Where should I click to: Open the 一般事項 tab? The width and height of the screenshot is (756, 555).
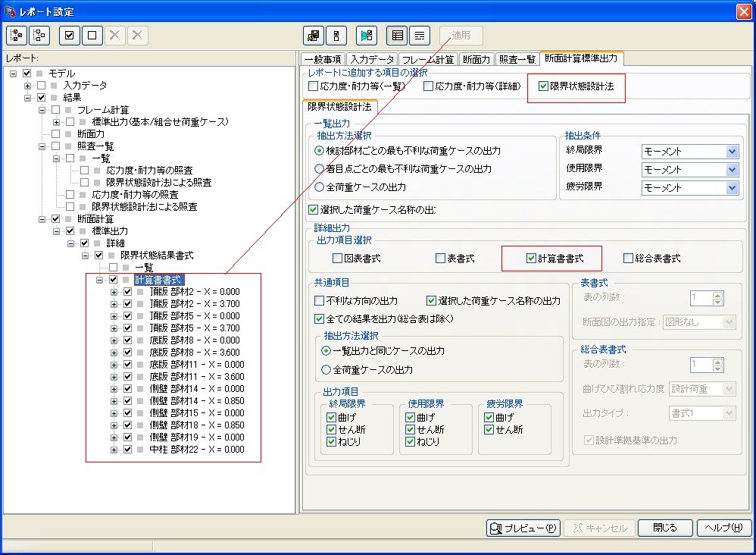(x=323, y=59)
